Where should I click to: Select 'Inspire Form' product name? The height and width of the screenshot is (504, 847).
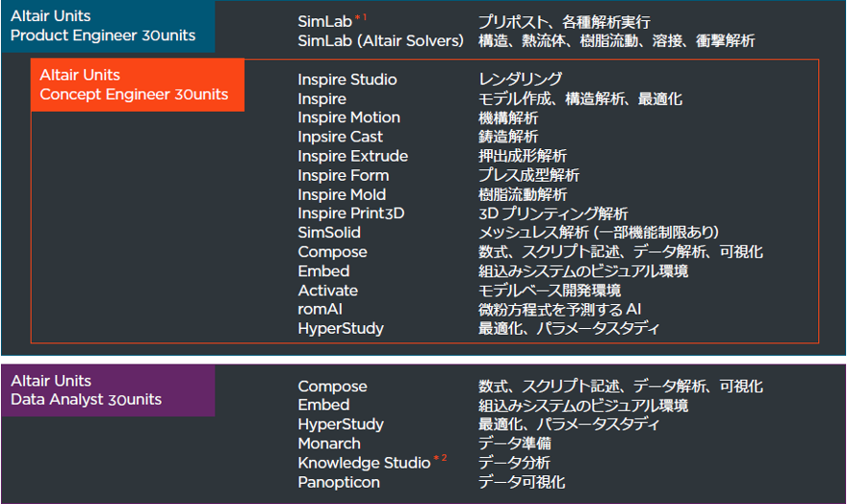[x=343, y=175]
